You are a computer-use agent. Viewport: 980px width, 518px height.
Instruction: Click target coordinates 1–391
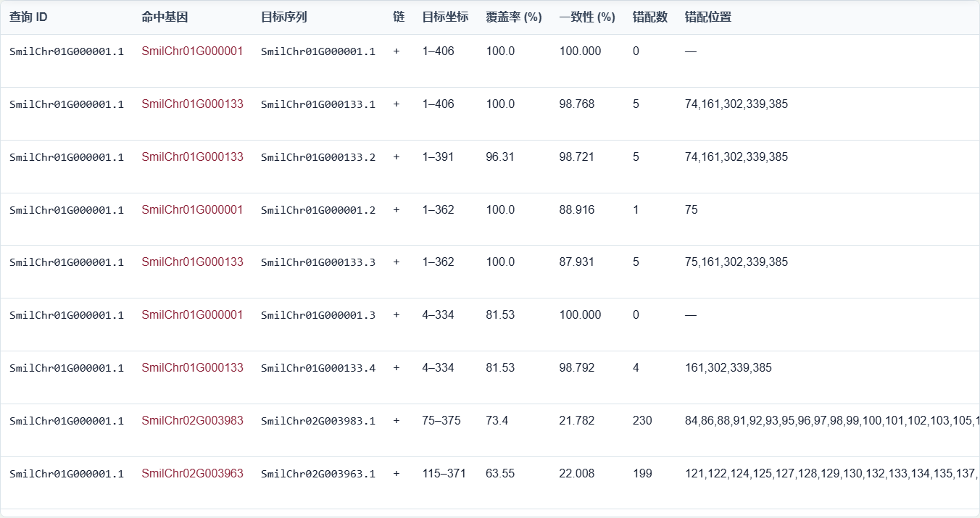tap(439, 157)
